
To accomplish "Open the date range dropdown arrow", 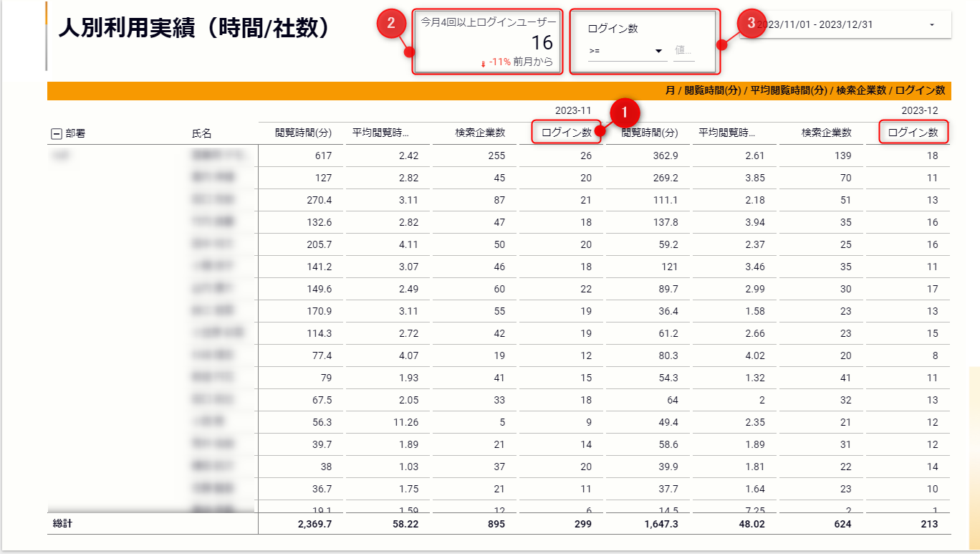I will coord(931,25).
